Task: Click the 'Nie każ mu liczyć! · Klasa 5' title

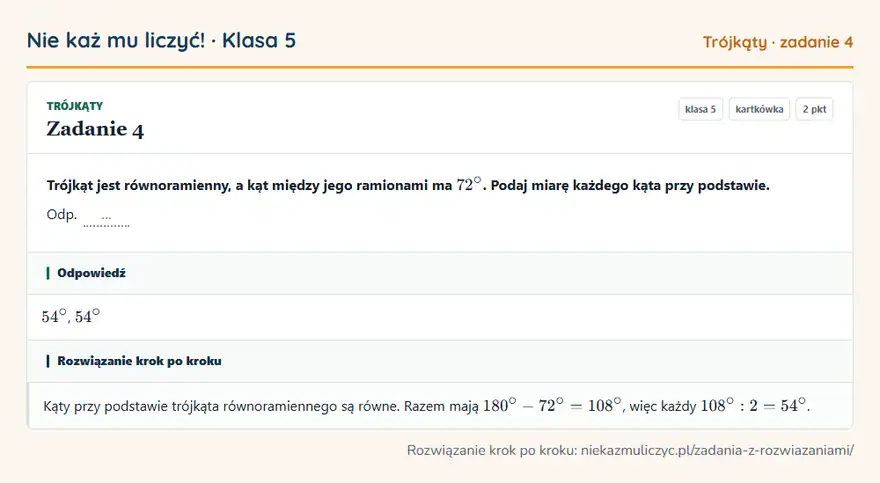Action: (x=161, y=41)
